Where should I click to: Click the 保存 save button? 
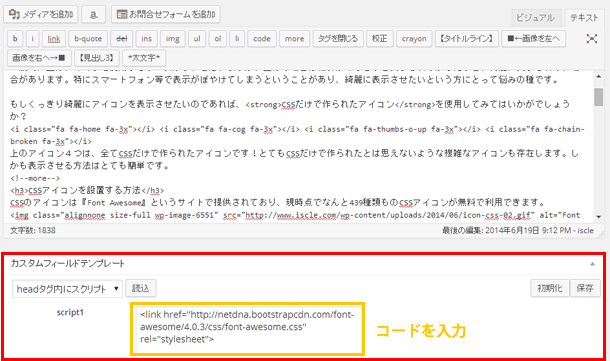point(585,288)
